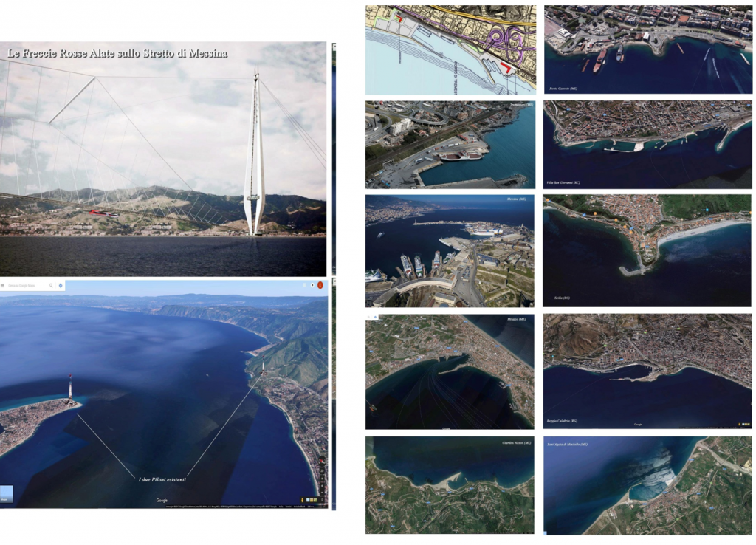756x545 pixels.
Task: Select the Porto Caronte aerial photo
Action: (x=647, y=49)
